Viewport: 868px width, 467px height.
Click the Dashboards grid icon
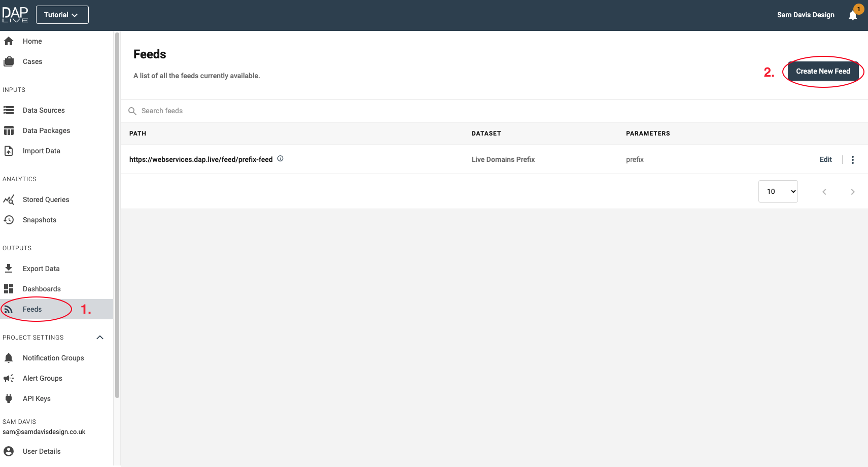point(9,289)
